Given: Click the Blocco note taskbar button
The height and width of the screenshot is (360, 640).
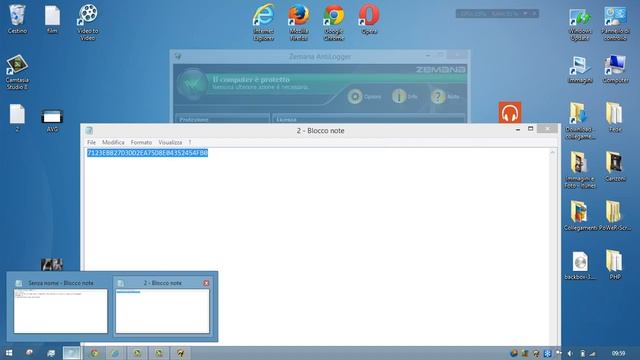Looking at the screenshot, I should pyautogui.click(x=72, y=353).
